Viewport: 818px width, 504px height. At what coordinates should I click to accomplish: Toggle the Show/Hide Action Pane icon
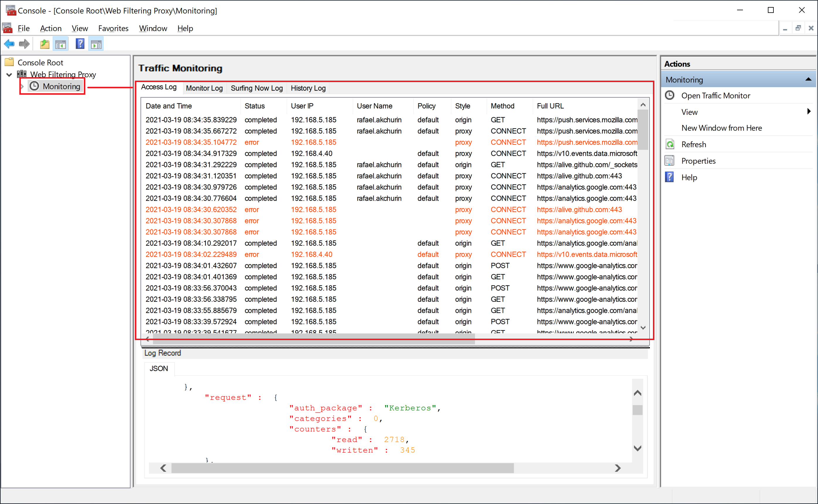[96, 44]
